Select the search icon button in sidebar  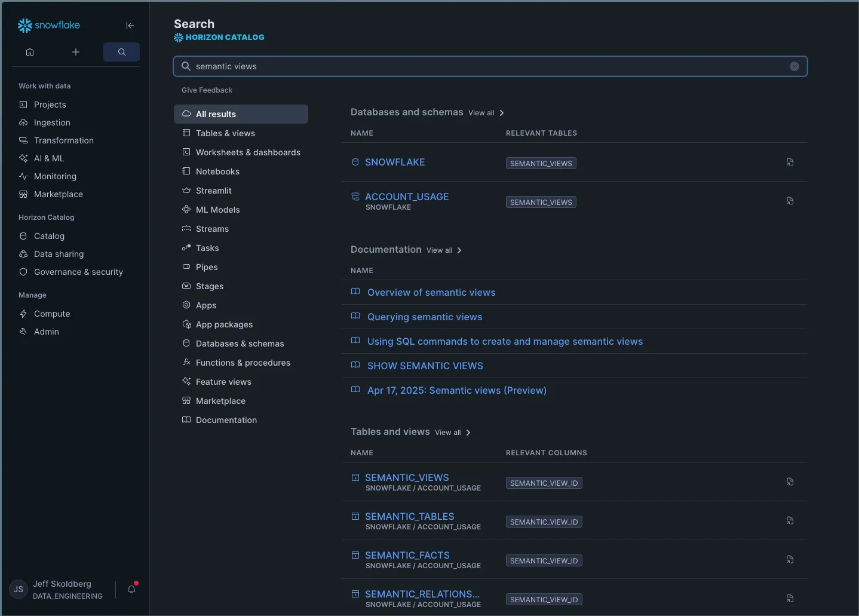[x=121, y=52]
